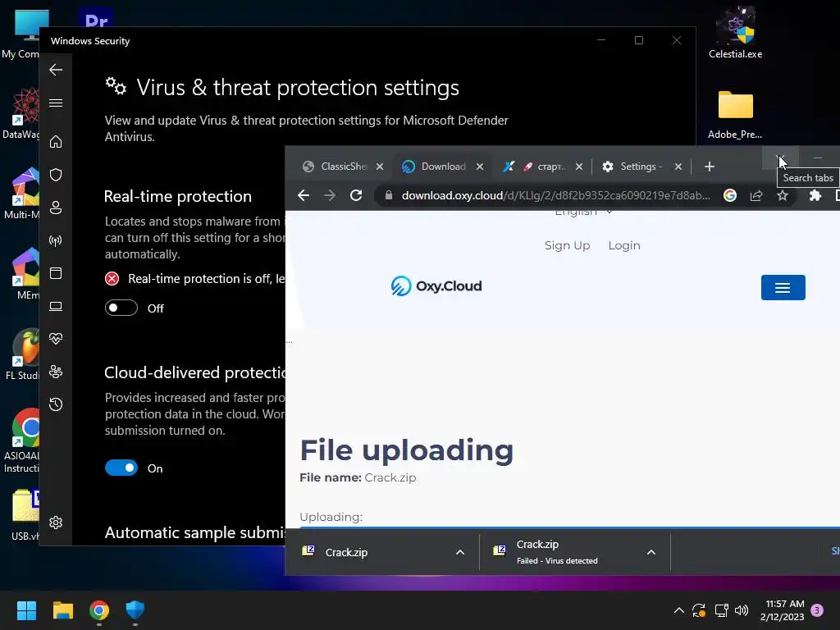Open clock showing 11:57 AM

pyautogui.click(x=782, y=610)
